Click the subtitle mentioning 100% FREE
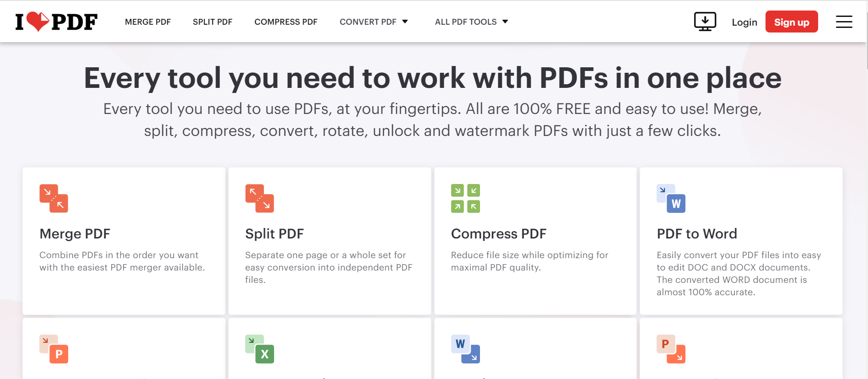The height and width of the screenshot is (379, 868). (x=432, y=119)
